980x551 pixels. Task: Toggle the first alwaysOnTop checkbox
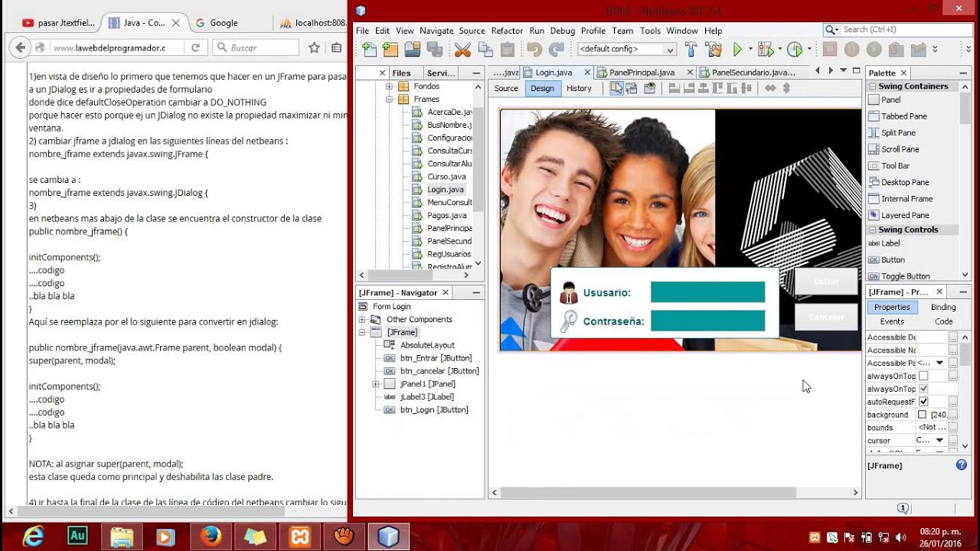coord(923,376)
